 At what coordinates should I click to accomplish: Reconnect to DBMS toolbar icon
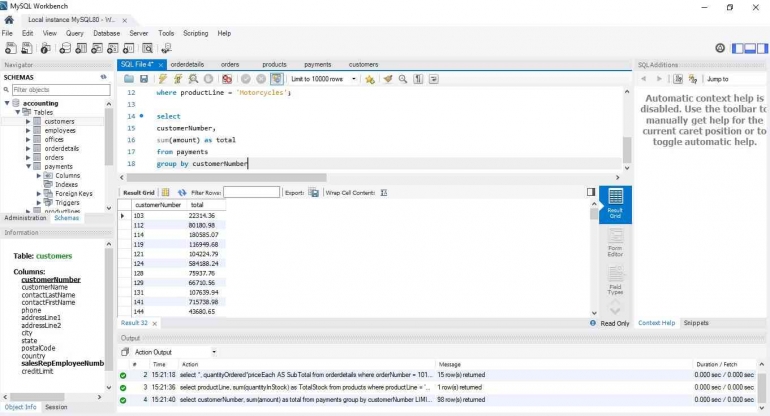pos(166,48)
